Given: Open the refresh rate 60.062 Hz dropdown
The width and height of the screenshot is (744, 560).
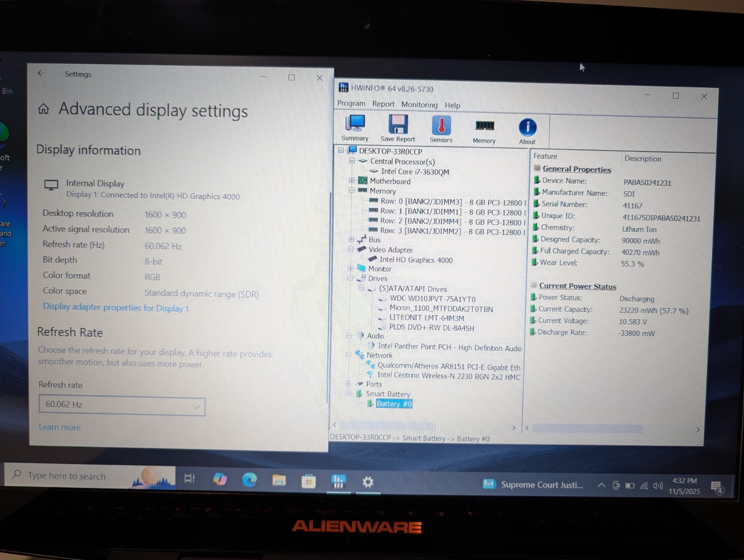Looking at the screenshot, I should pos(122,405).
